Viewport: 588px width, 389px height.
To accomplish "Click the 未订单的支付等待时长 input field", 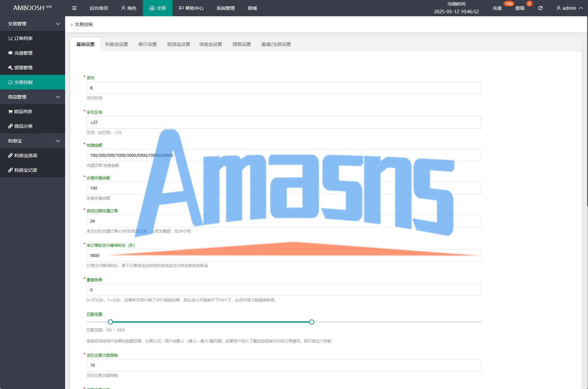I will (284, 255).
